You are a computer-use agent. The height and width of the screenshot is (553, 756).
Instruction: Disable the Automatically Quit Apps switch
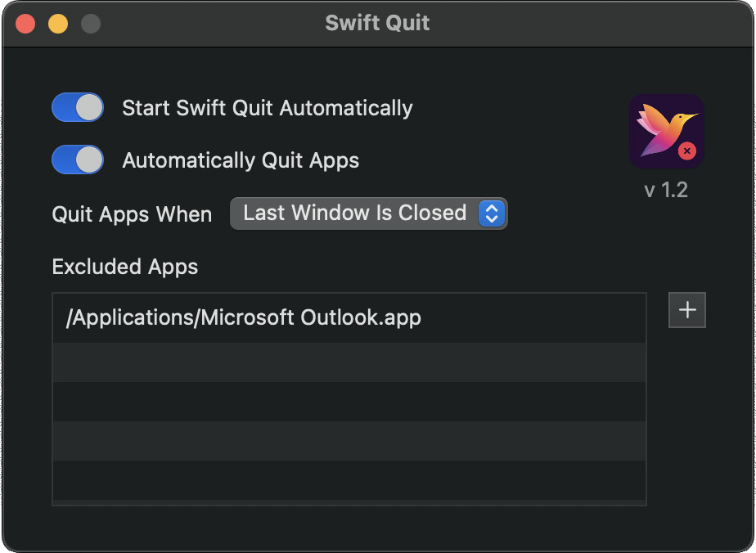click(78, 160)
